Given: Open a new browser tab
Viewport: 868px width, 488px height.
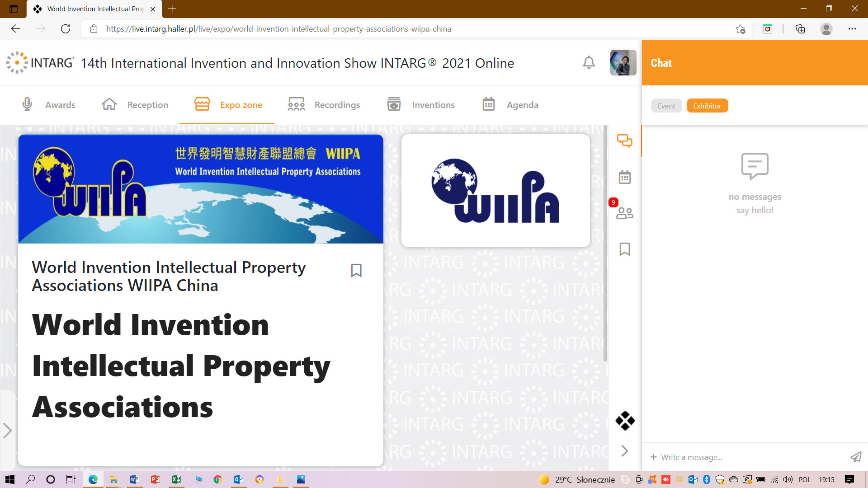Looking at the screenshot, I should [x=172, y=9].
